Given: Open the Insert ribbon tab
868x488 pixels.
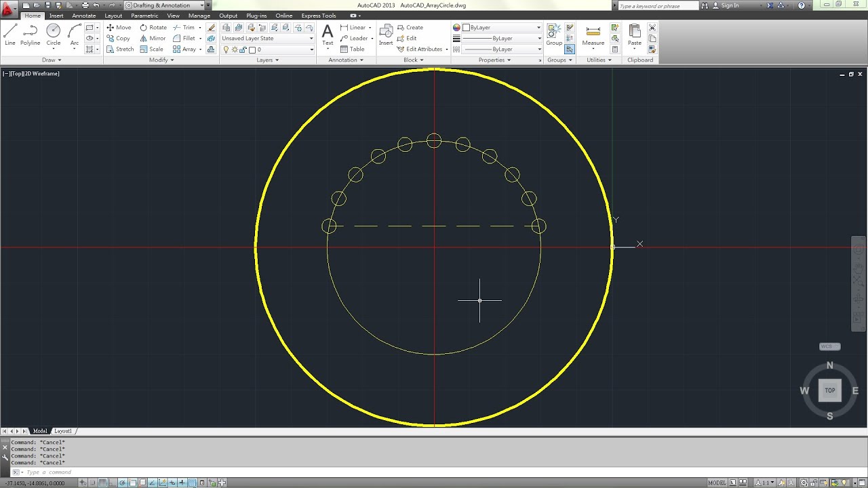Looking at the screenshot, I should (x=56, y=16).
